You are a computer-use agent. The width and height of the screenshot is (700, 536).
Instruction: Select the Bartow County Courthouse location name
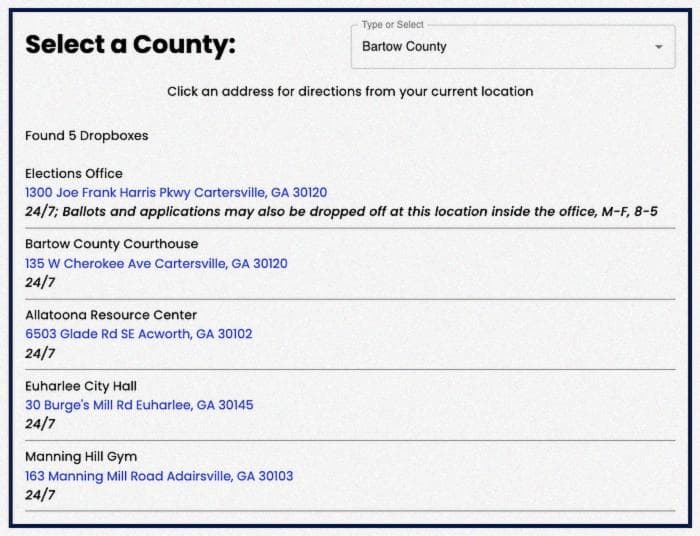point(112,244)
